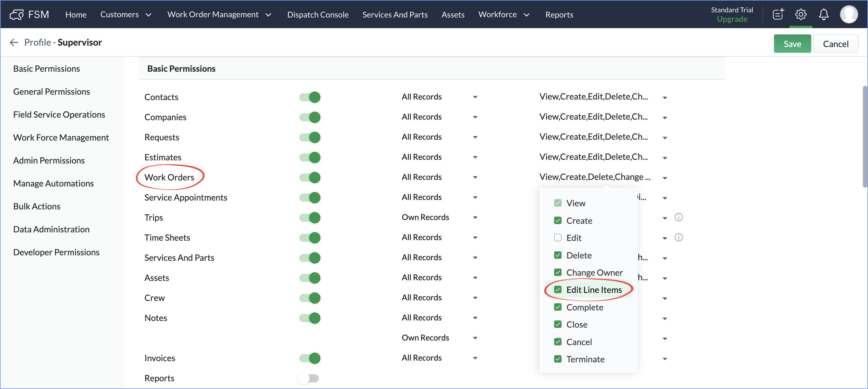
Task: Toggle the Assets permission switch
Action: pyautogui.click(x=310, y=278)
